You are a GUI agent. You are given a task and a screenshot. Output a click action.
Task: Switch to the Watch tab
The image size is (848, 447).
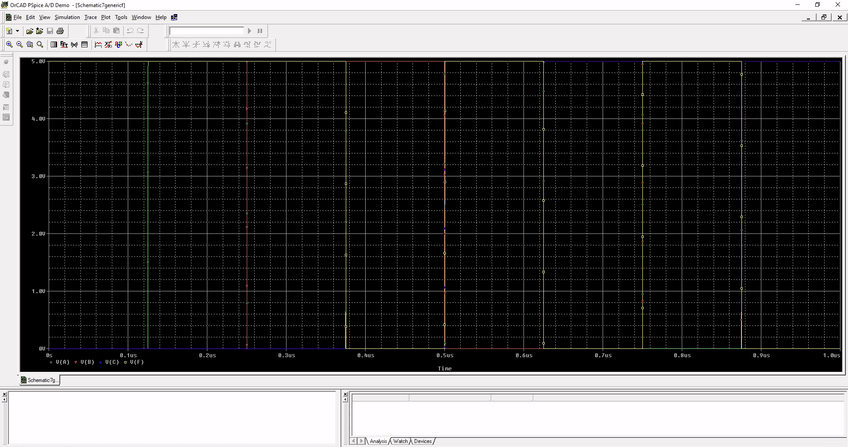pyautogui.click(x=400, y=441)
